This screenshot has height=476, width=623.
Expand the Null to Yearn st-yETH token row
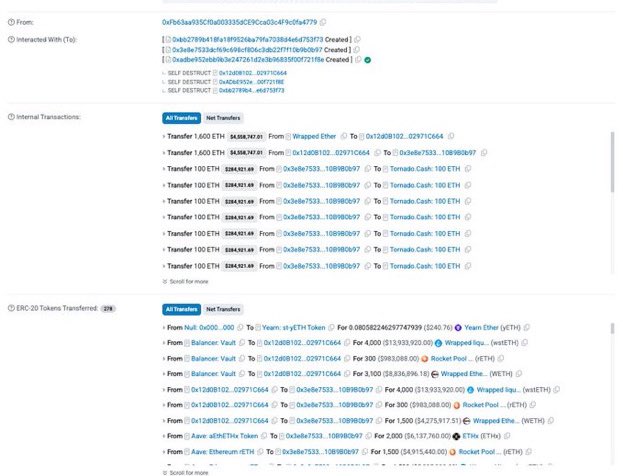164,328
